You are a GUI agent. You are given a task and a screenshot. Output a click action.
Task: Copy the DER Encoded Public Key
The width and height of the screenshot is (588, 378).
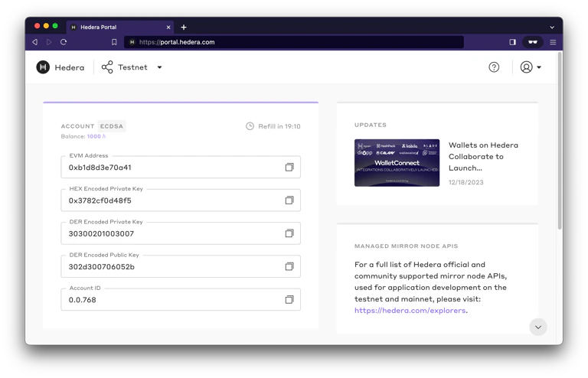289,266
